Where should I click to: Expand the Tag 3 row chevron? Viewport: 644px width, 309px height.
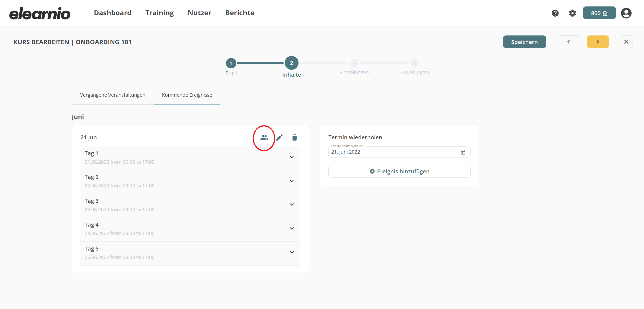pos(292,204)
